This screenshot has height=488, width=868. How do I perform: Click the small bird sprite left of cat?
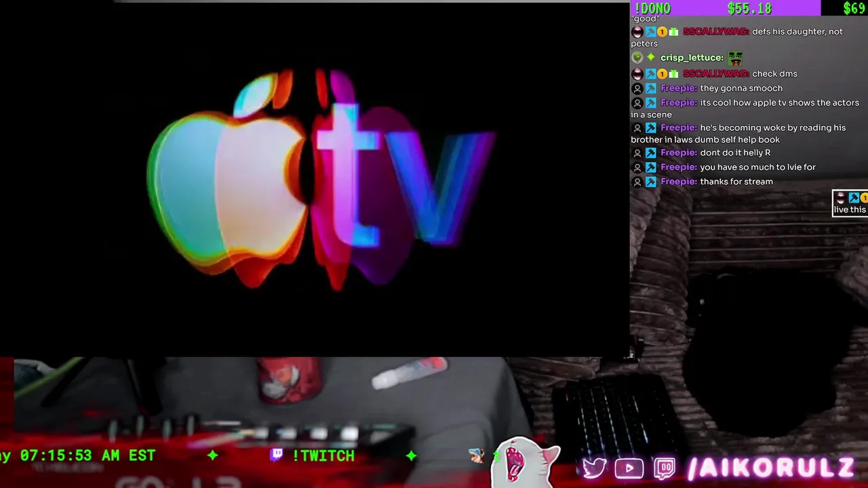click(x=477, y=455)
